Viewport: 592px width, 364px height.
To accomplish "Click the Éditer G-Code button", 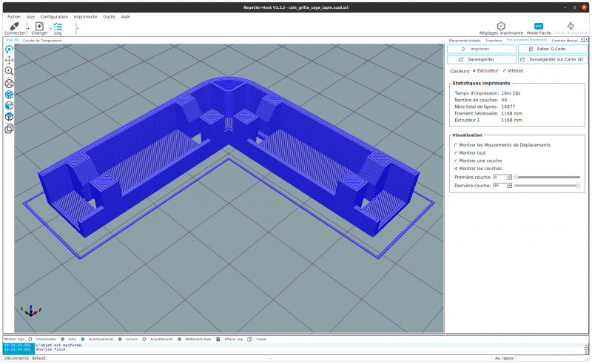I will (552, 49).
